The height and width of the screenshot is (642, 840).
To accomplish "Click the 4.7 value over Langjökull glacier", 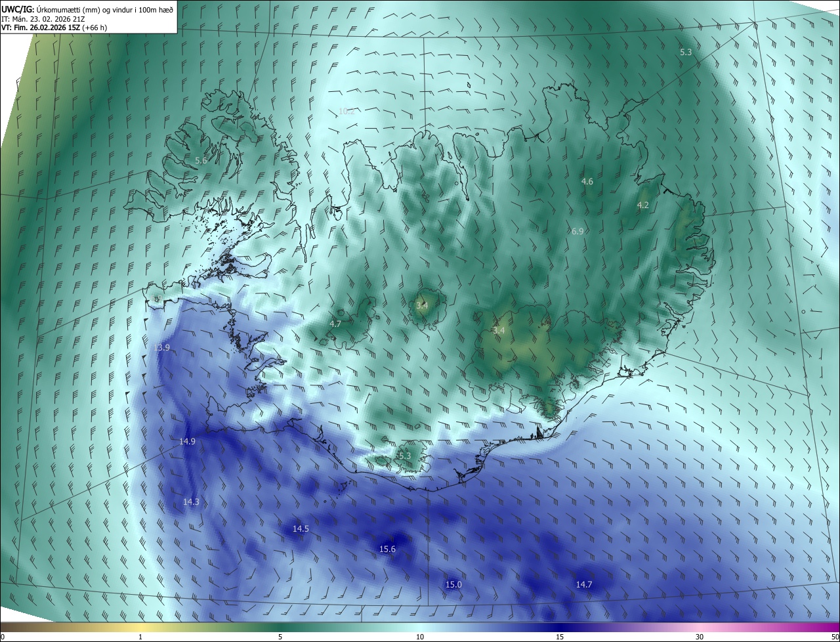I will [335, 324].
